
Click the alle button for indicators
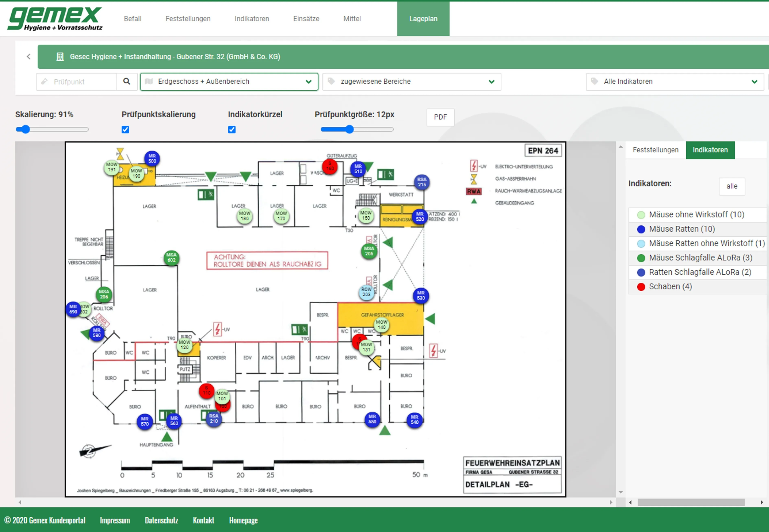pos(732,186)
